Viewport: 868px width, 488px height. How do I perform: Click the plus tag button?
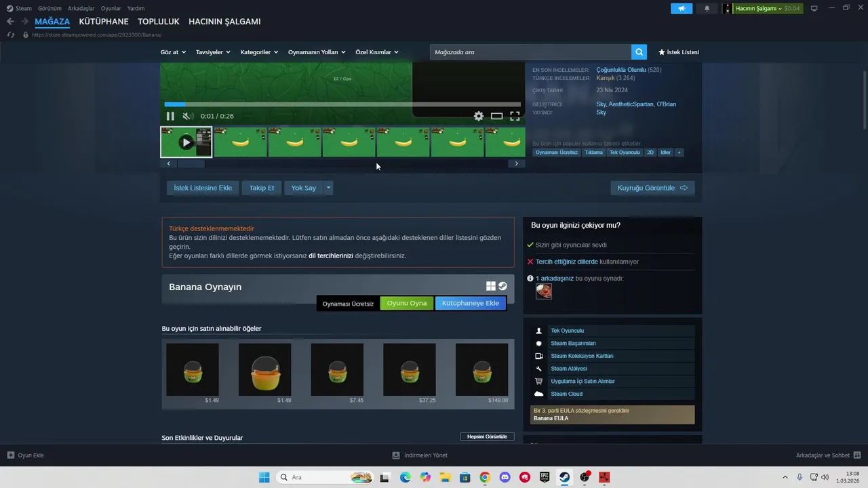pyautogui.click(x=679, y=152)
